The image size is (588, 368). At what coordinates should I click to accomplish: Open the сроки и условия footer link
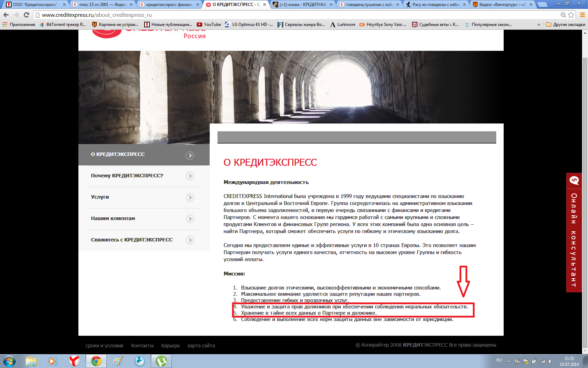click(104, 346)
